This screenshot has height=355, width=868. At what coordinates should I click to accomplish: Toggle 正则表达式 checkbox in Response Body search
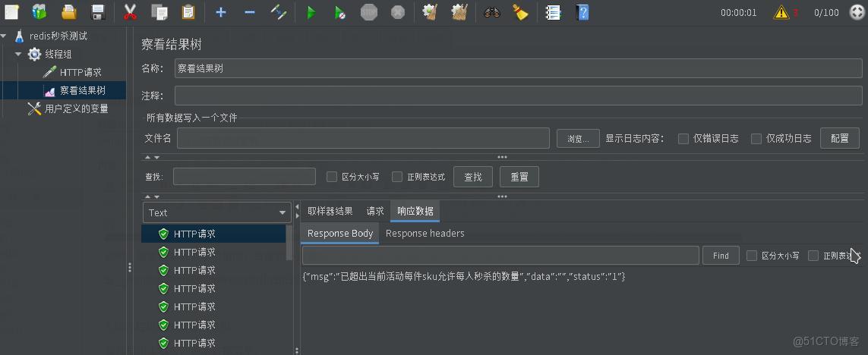tap(813, 256)
